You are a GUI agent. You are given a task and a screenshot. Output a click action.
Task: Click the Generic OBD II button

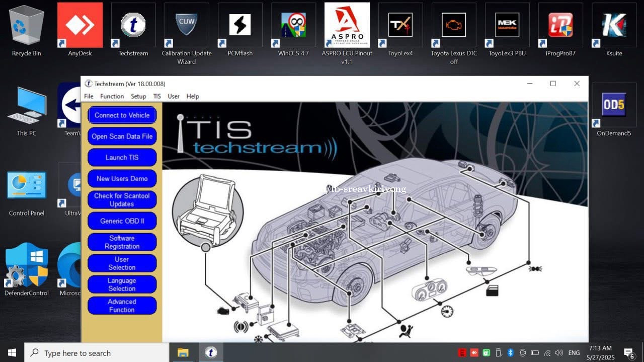(122, 221)
